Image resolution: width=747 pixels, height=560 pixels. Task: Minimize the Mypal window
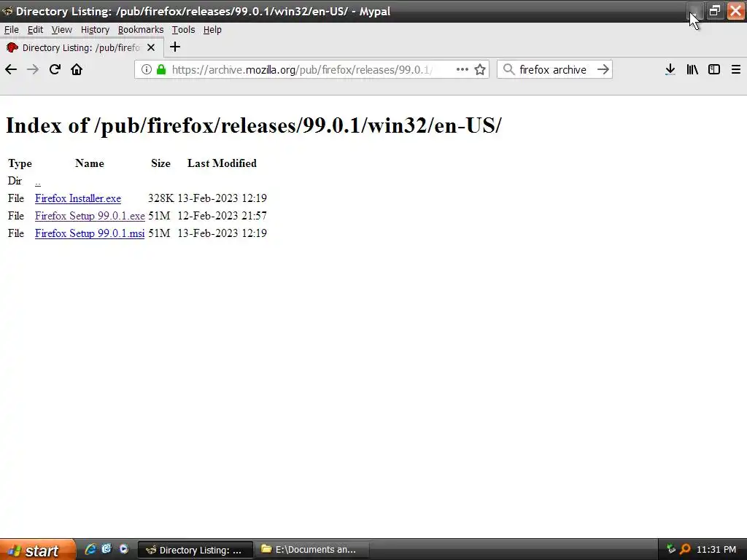pos(694,10)
